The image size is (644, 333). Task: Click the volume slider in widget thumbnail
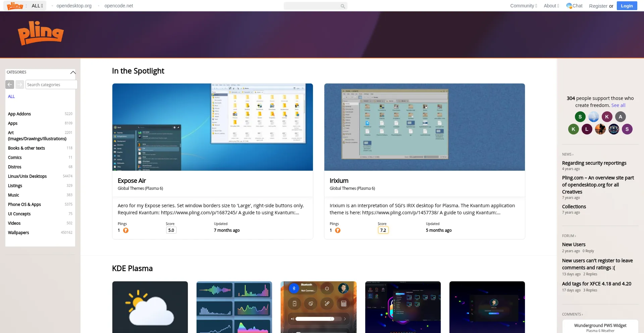[315, 319]
